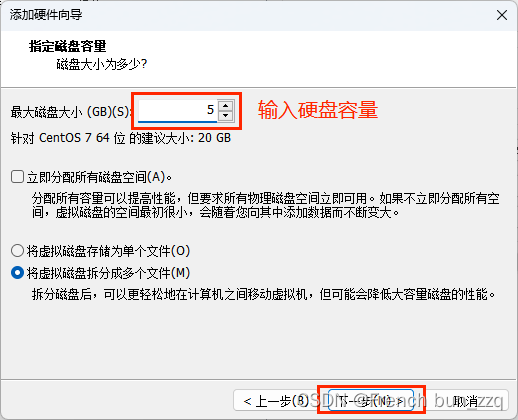Screen dimensions: 518x420
Task: Select 将虚拟磁盘存储为单个文件 radio button
Action: click(17, 251)
